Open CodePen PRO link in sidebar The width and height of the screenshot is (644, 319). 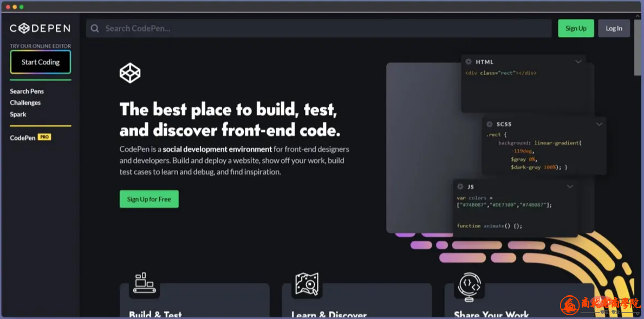tap(30, 138)
